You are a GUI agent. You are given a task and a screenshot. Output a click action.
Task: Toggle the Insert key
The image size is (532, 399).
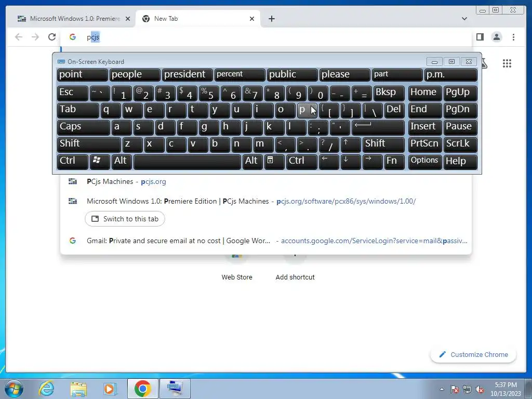425,128
